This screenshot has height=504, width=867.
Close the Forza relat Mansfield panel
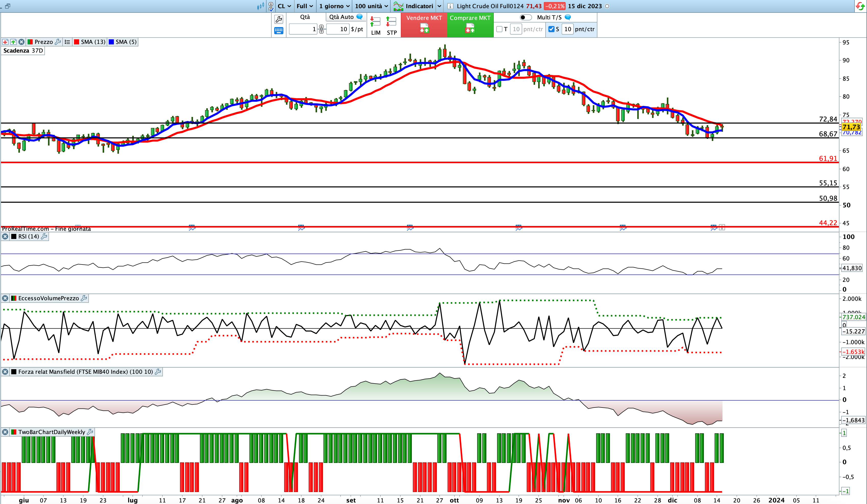[5, 372]
